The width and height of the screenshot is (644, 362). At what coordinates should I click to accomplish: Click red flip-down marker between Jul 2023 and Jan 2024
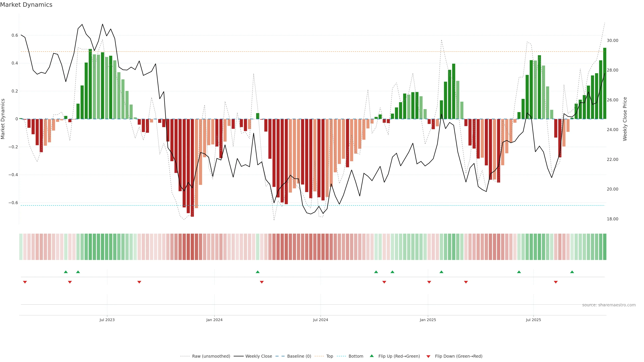139,282
